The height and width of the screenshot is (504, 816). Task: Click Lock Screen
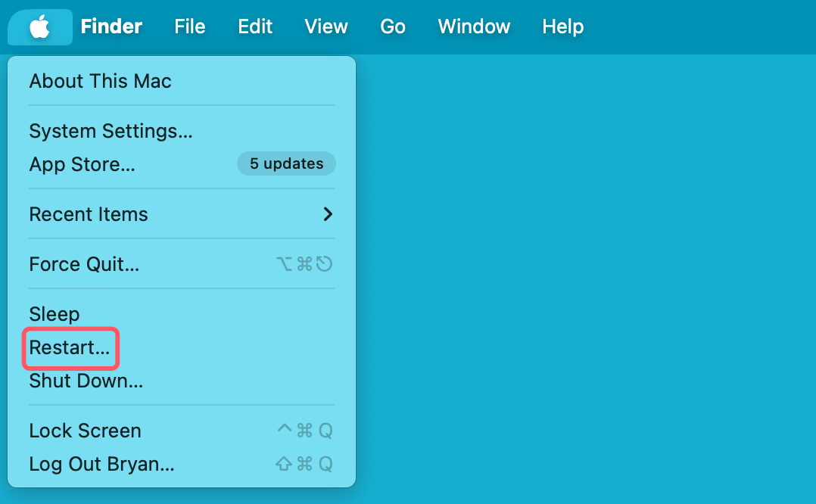(x=85, y=431)
